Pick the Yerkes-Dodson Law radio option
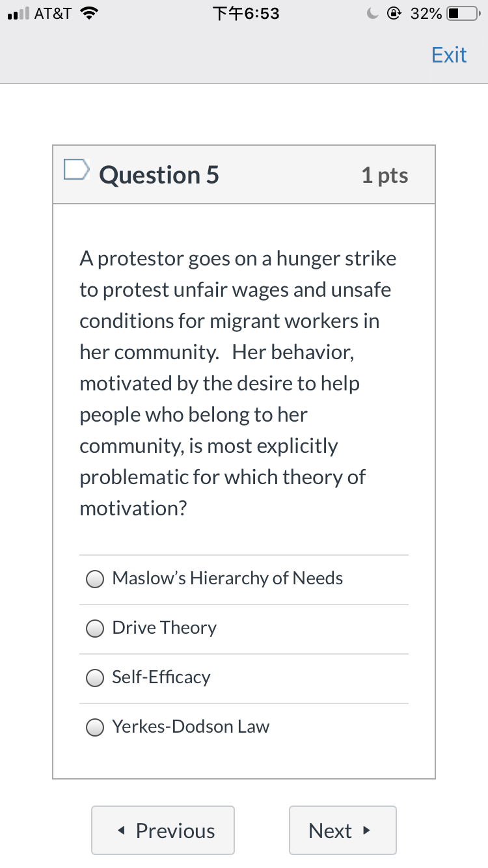The height and width of the screenshot is (868, 488). [x=96, y=727]
